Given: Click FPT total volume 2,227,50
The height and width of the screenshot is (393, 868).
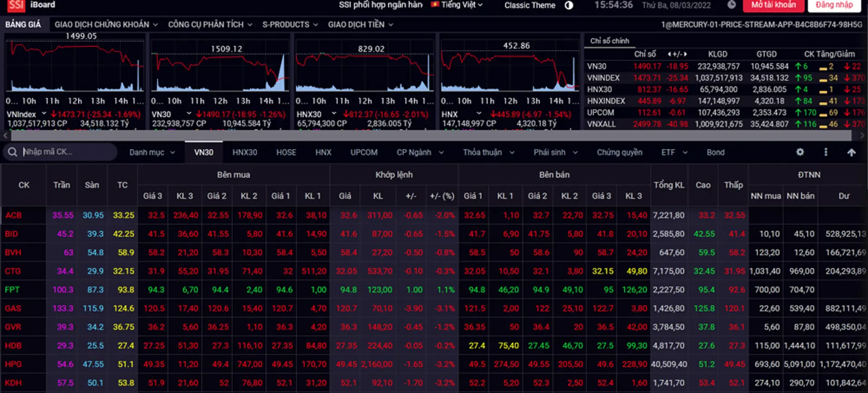Looking at the screenshot, I should click(x=668, y=290).
